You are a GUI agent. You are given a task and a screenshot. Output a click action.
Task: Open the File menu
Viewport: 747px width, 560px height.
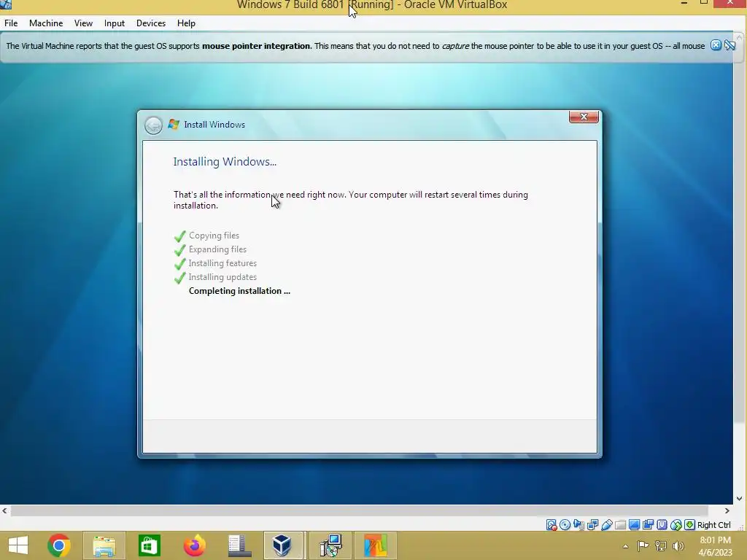[x=11, y=23]
